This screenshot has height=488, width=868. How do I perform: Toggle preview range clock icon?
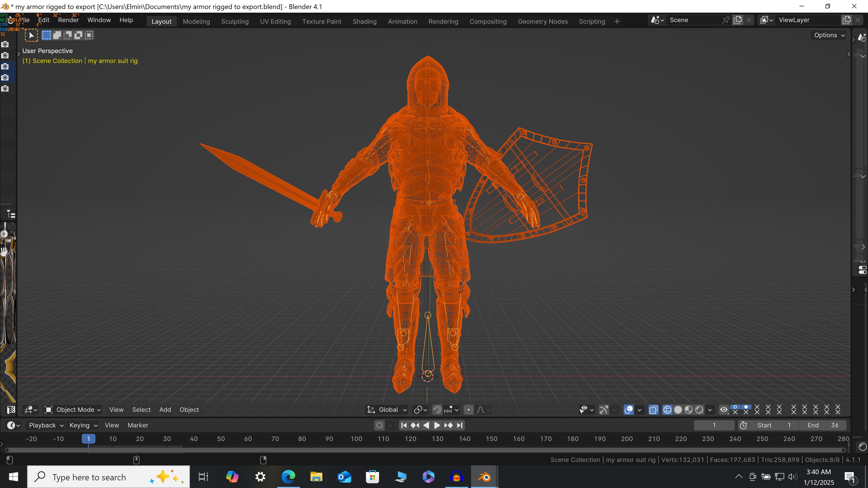pos(743,425)
